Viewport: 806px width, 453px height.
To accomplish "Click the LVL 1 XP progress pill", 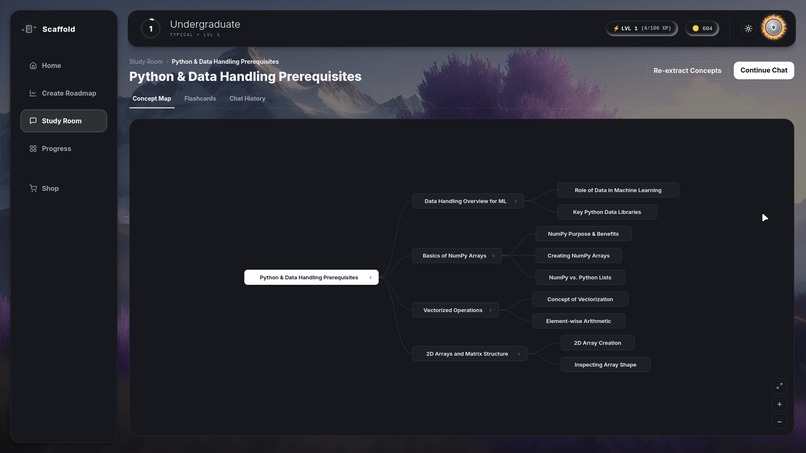I will click(x=642, y=28).
